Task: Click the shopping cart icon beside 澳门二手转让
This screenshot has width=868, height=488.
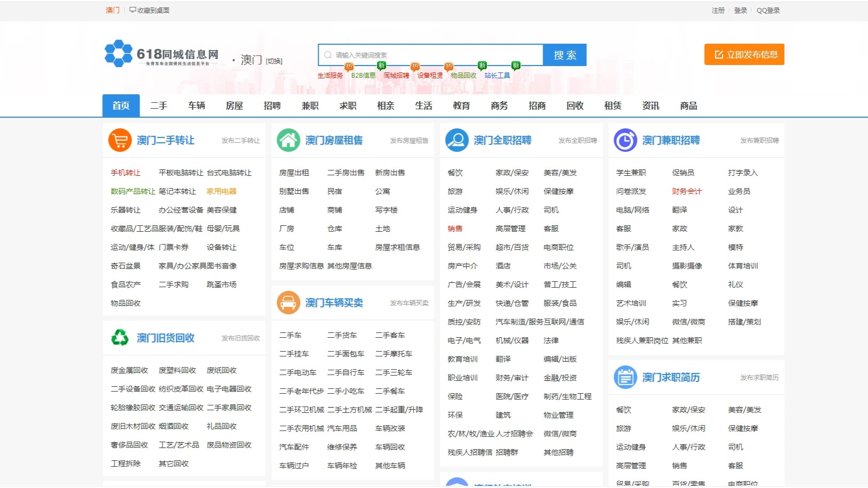Action: [120, 141]
